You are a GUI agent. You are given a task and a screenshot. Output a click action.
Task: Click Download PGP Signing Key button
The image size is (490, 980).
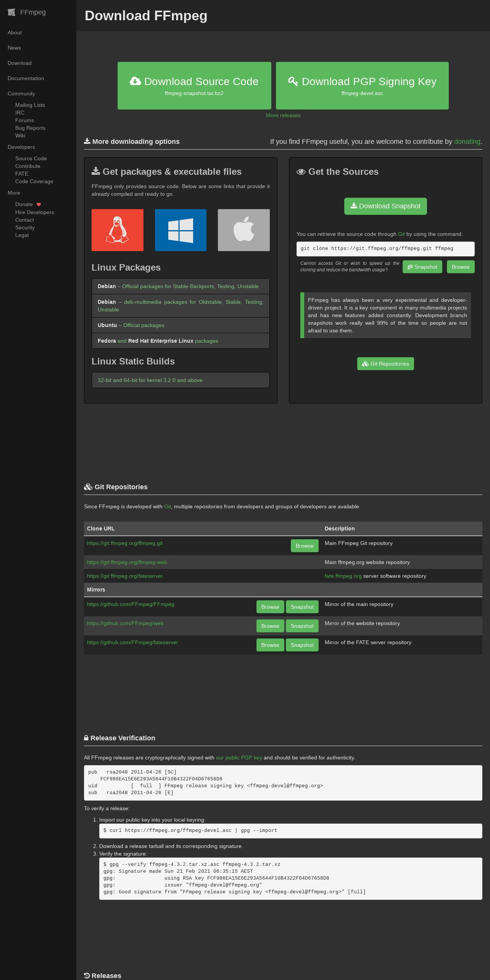click(362, 85)
